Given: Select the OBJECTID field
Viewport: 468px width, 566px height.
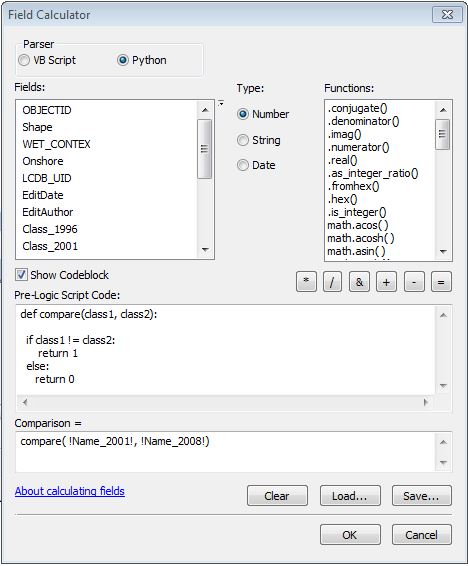Looking at the screenshot, I should [x=47, y=110].
